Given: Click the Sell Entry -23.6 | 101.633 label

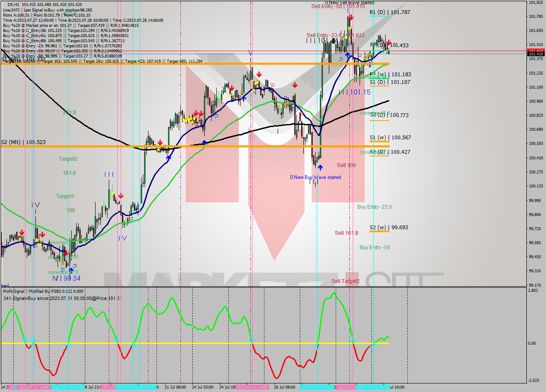Looking at the screenshot, I should [335, 35].
